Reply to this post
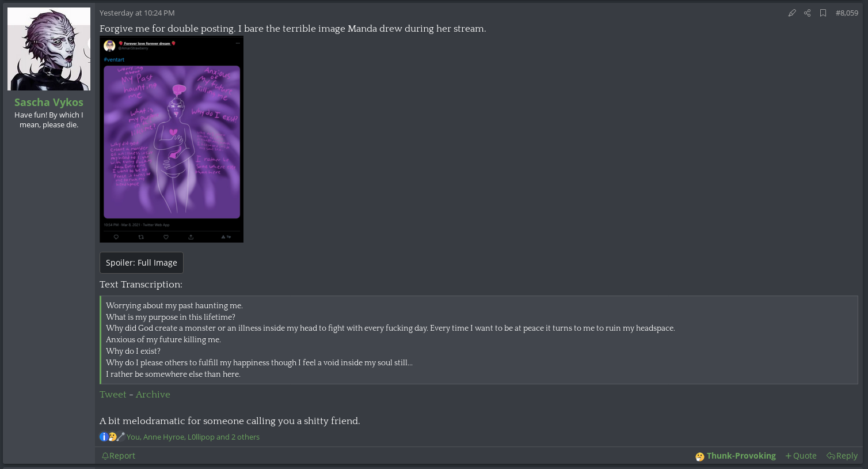This screenshot has width=868, height=469. tap(842, 456)
